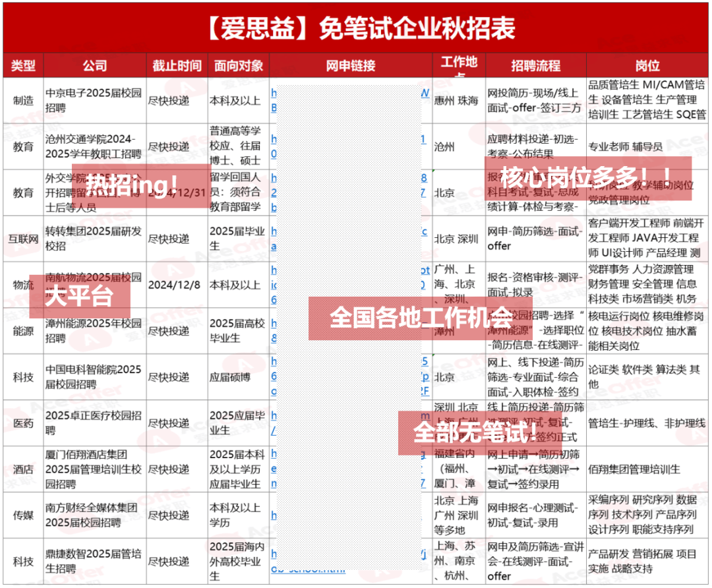Click the 互联网 type cell
The height and width of the screenshot is (588, 712).
tap(23, 239)
